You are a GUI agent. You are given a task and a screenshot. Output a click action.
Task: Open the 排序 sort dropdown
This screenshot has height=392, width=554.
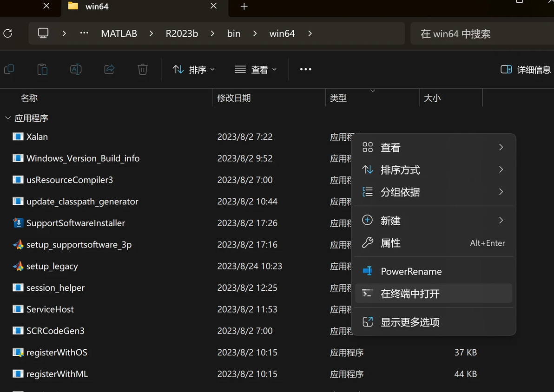coord(193,70)
